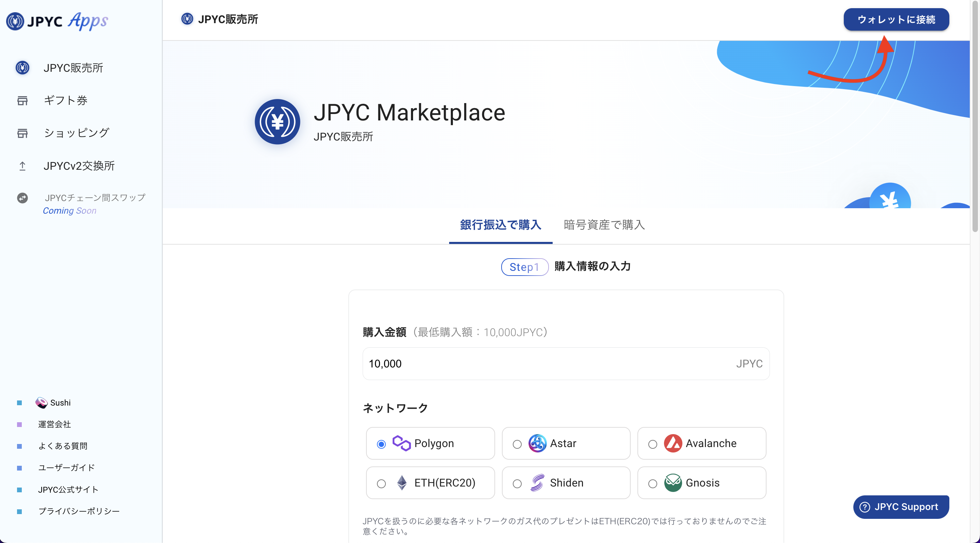Select the Polygon radio button
Viewport: 980px width, 543px height.
point(381,444)
